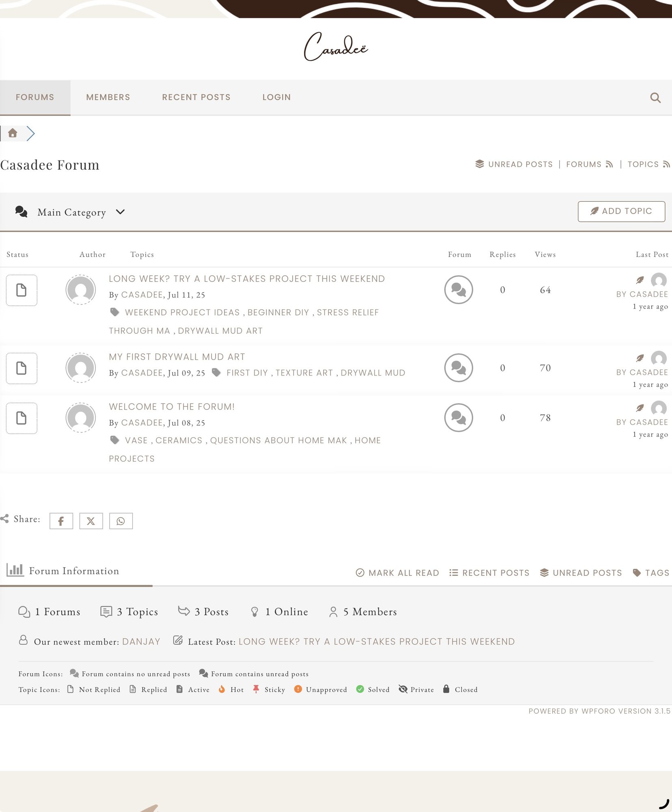Click last post avatar in Welcome row
The image size is (672, 812).
click(659, 408)
